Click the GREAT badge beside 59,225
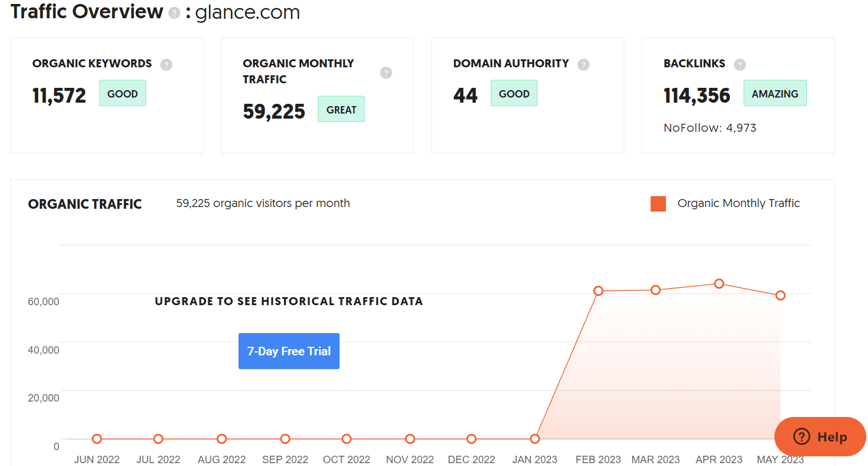The image size is (868, 466). pyautogui.click(x=341, y=108)
